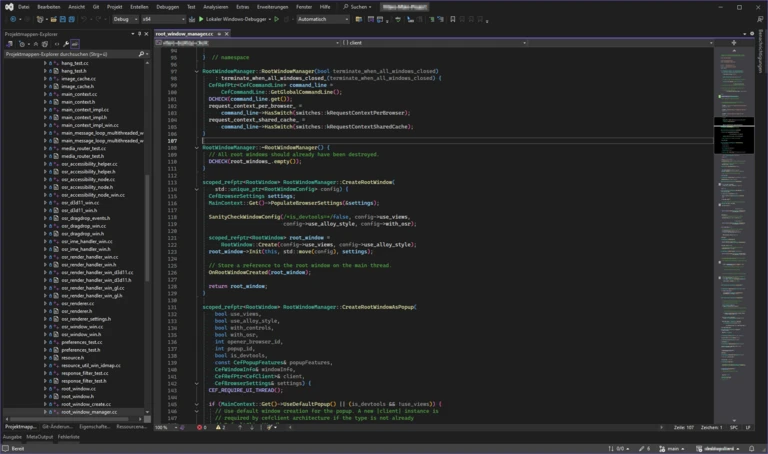This screenshot has height=454, width=768.
Task: Collapse the code fold at line 145
Action: click(196, 404)
